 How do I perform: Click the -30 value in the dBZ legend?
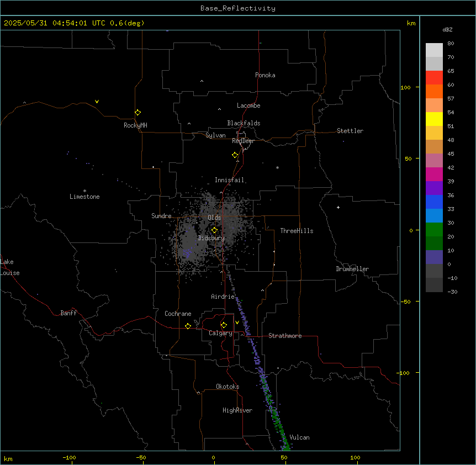point(452,292)
